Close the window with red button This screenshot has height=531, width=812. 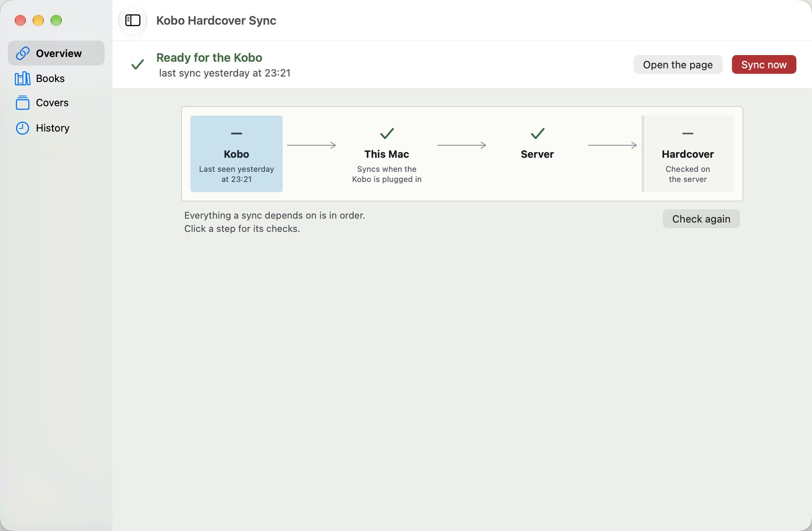[20, 20]
